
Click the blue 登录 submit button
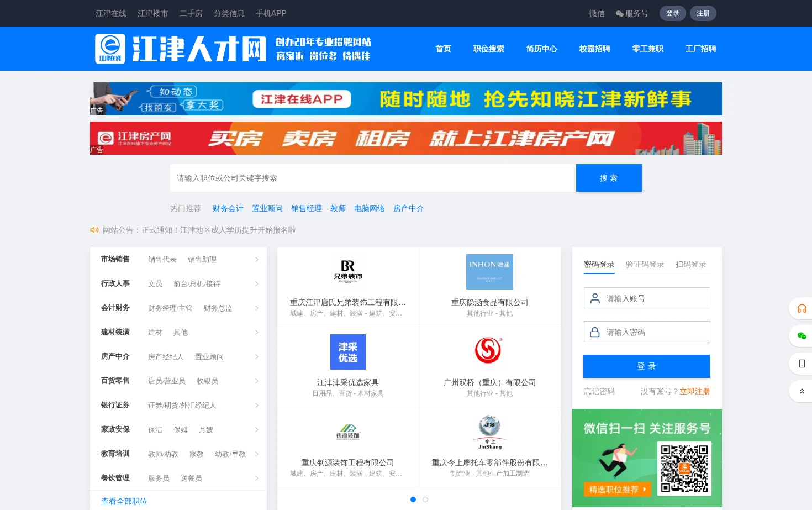click(647, 366)
